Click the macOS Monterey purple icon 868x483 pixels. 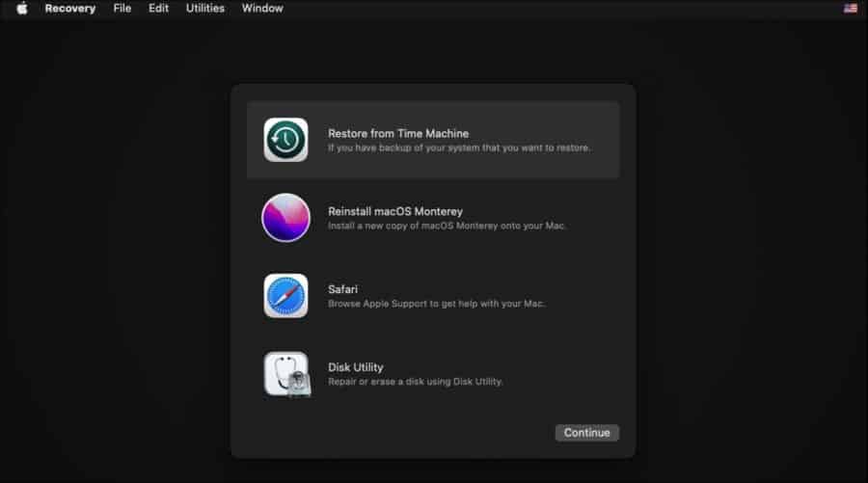pos(285,218)
